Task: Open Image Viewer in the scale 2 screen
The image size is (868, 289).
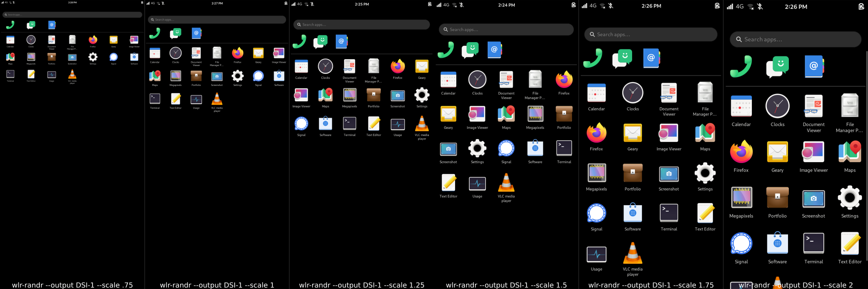Action: (814, 152)
